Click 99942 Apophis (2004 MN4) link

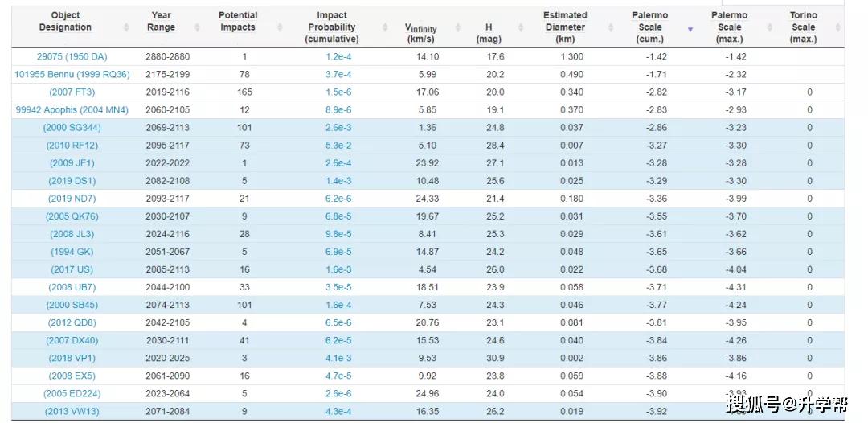[72, 109]
